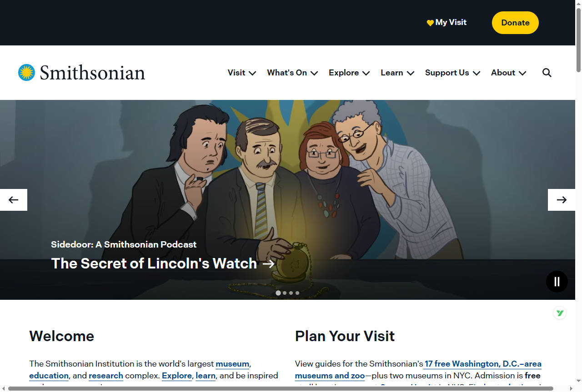Open the About menu
This screenshot has height=392, width=582.
508,73
